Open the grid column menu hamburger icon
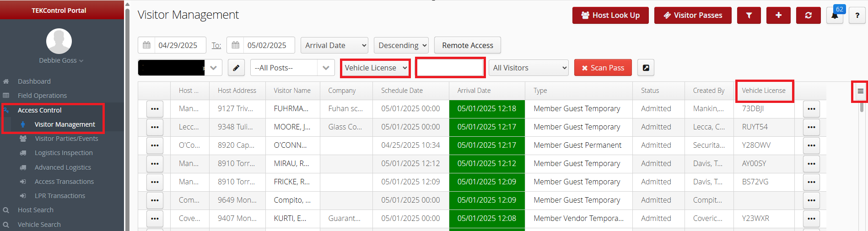868x231 pixels. (860, 91)
